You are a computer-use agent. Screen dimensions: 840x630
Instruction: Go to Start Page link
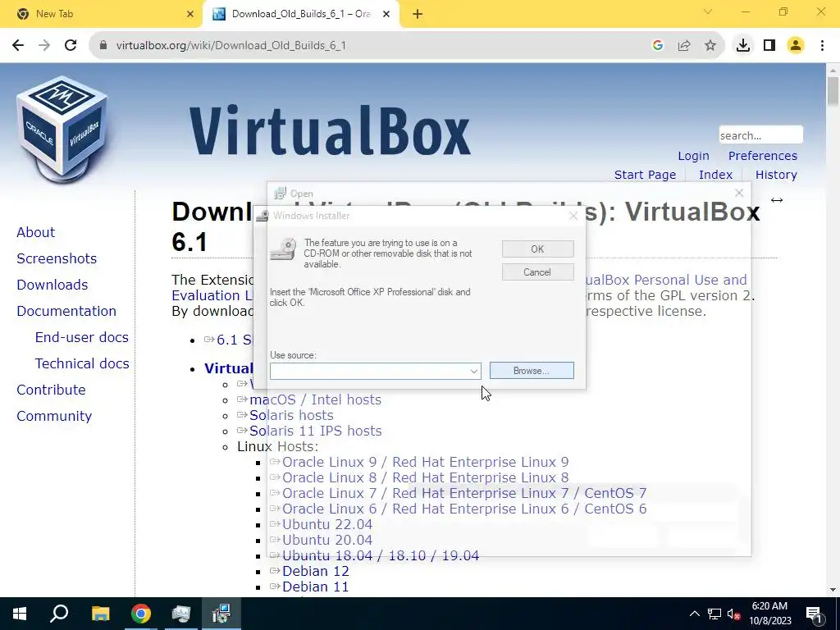645,175
